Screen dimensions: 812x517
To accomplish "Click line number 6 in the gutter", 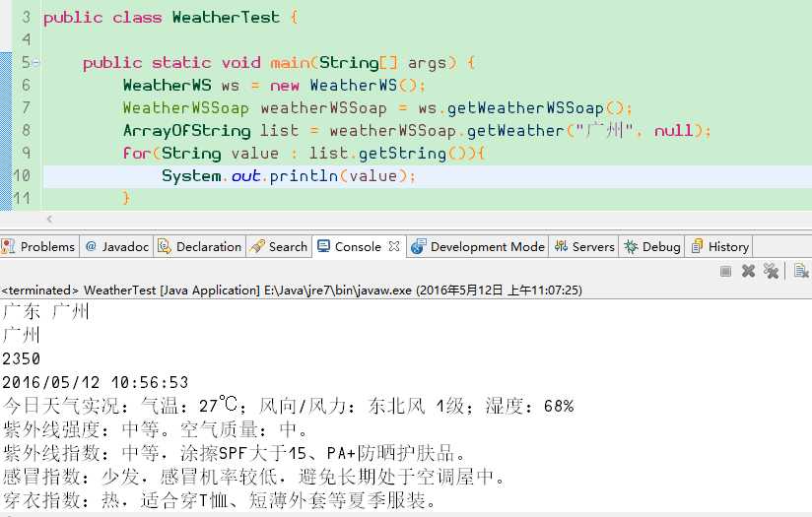I will pos(26,85).
